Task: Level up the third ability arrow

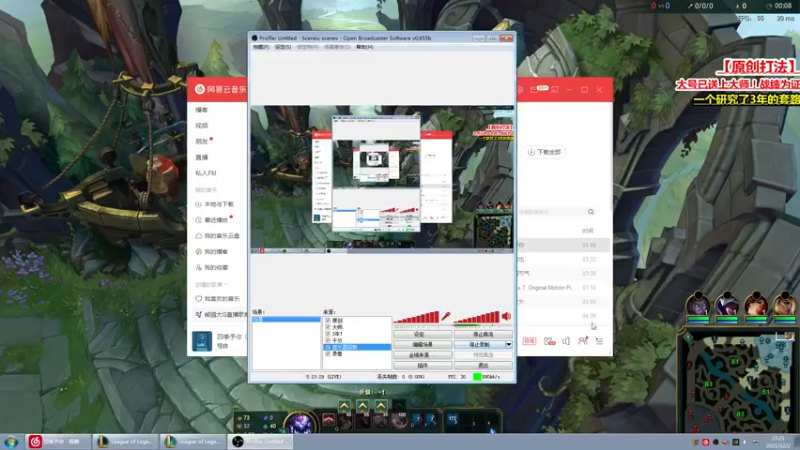Action: click(381, 406)
